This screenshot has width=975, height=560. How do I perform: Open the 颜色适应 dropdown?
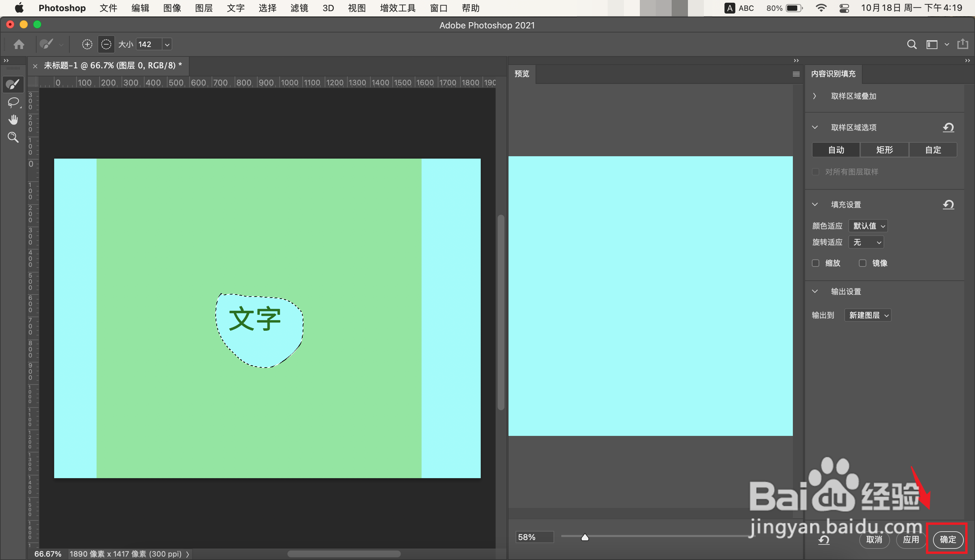coord(868,226)
